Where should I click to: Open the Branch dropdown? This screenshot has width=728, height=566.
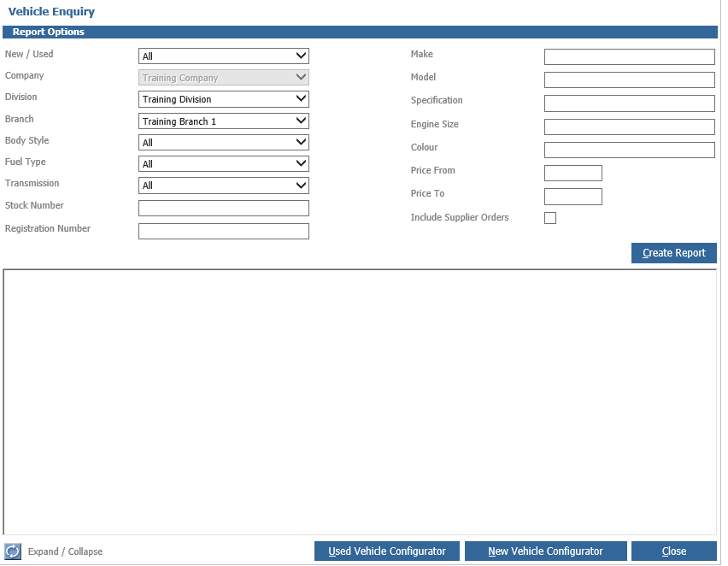coord(224,121)
